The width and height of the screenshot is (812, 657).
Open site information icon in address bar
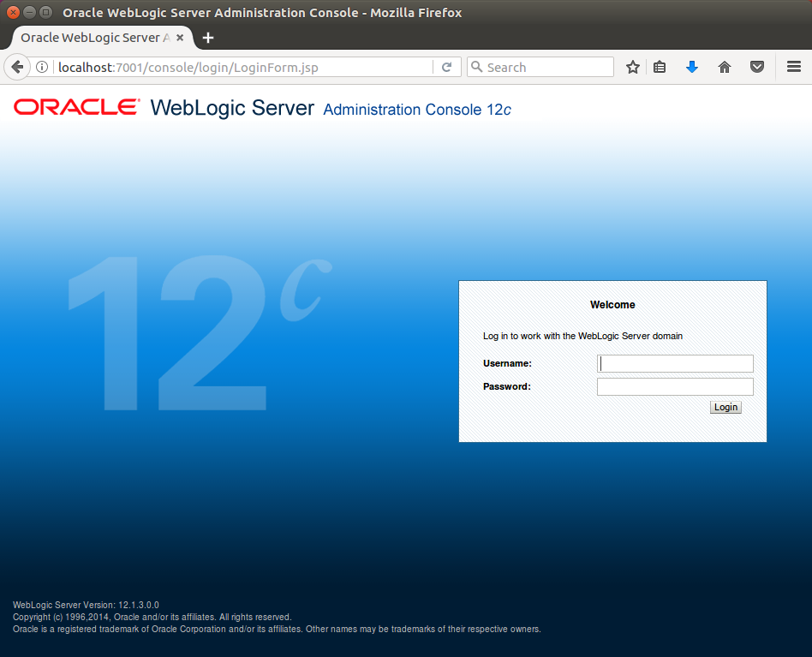tap(42, 68)
